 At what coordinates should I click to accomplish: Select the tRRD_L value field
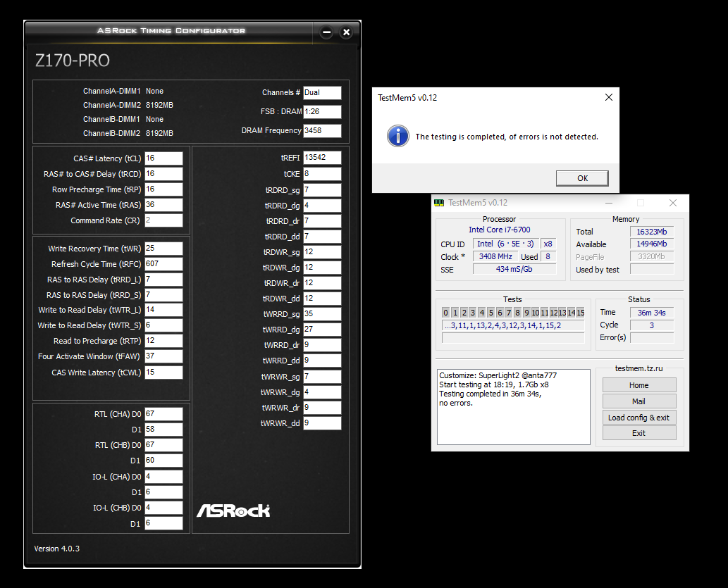point(164,280)
